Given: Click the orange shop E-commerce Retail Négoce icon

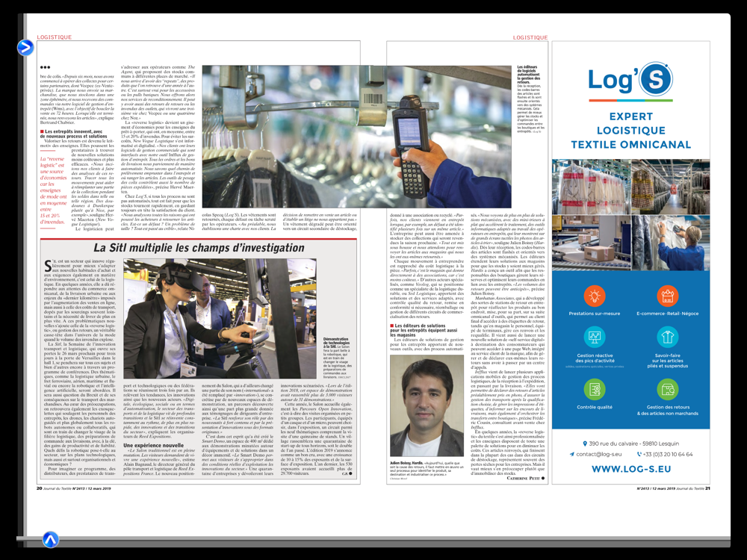Looking at the screenshot, I should coord(667,296).
